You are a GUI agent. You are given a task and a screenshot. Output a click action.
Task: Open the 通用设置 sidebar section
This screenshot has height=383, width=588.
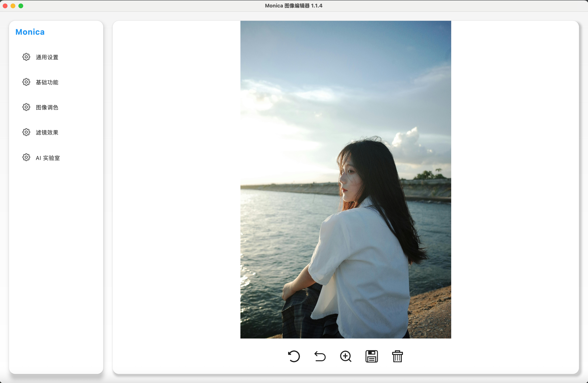tap(47, 57)
